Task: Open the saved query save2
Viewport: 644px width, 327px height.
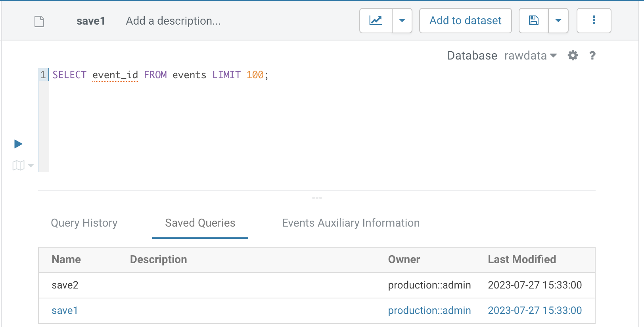Action: pos(65,285)
